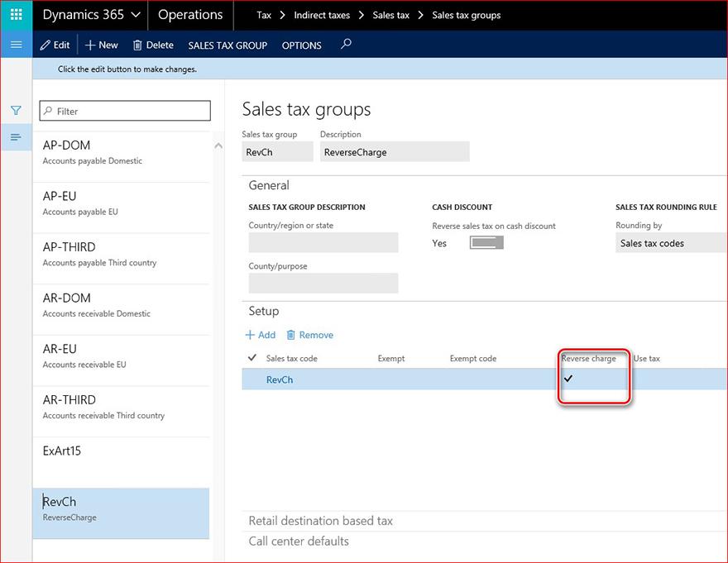Sort by Sales tax code column

click(x=291, y=358)
